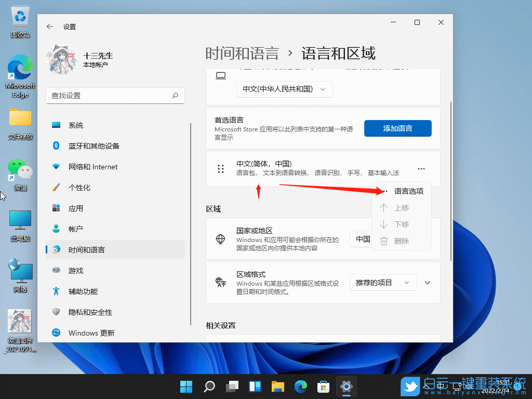Open File Explorer from the taskbar

[x=277, y=387]
